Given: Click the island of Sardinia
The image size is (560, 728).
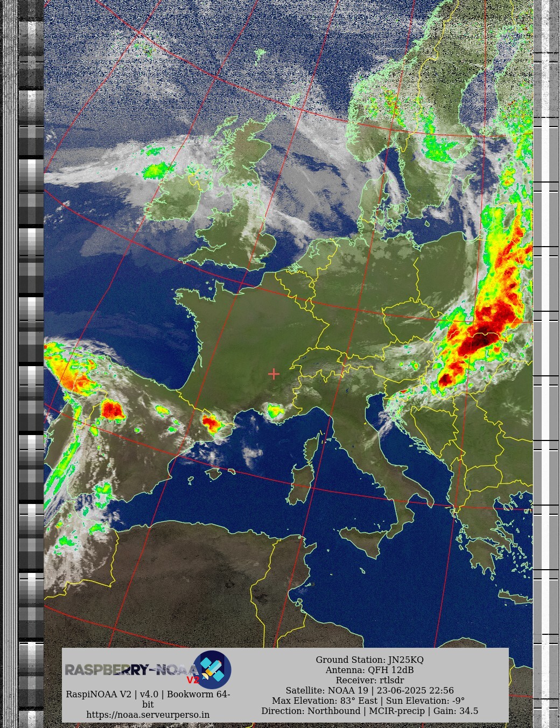Looking at the screenshot, I should (x=300, y=486).
